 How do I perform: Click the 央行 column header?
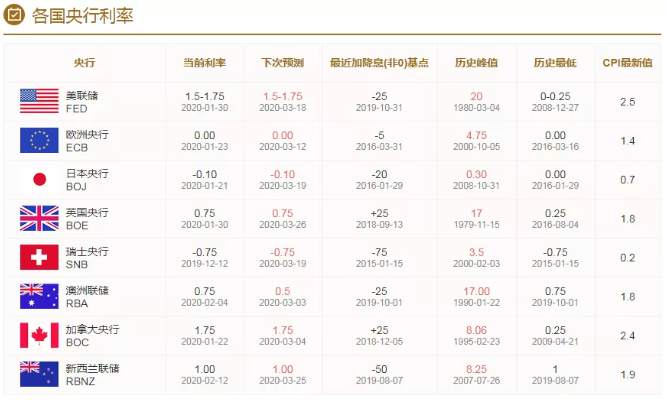pyautogui.click(x=84, y=63)
